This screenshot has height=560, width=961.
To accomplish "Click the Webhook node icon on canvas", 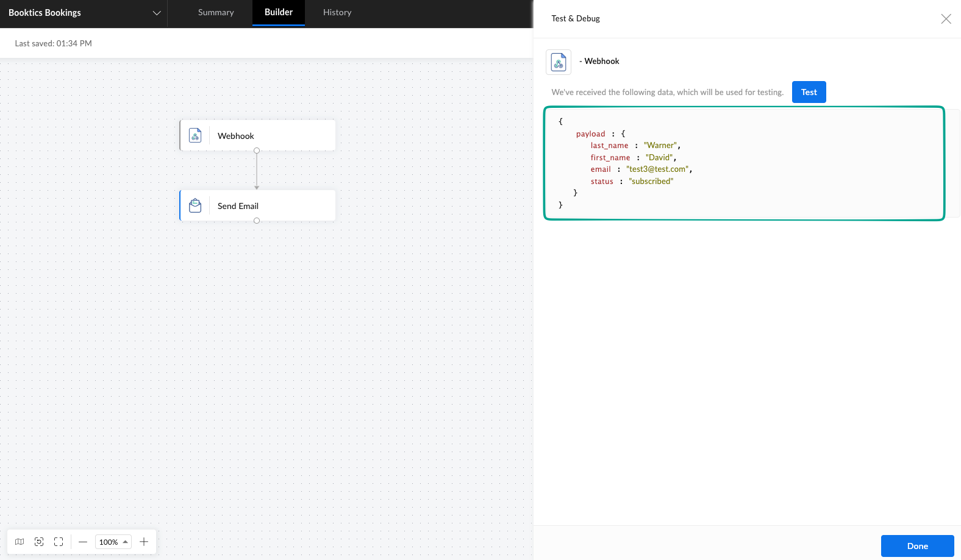I will [x=195, y=135].
